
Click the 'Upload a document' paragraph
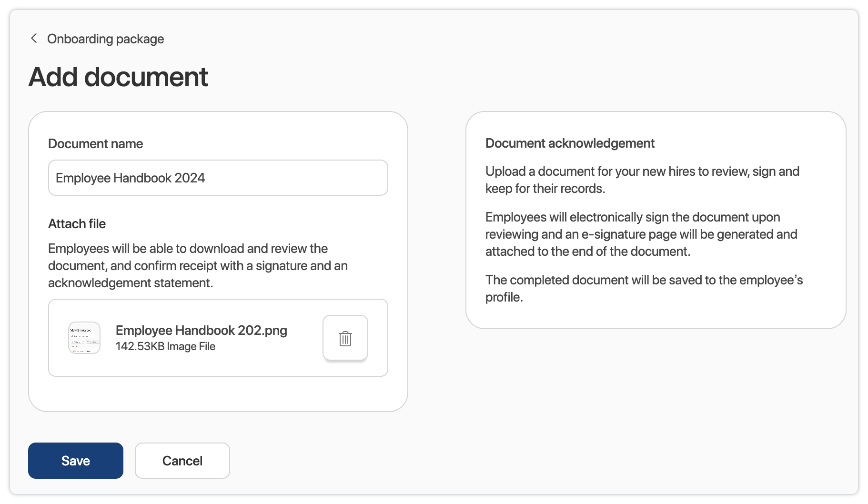point(642,180)
